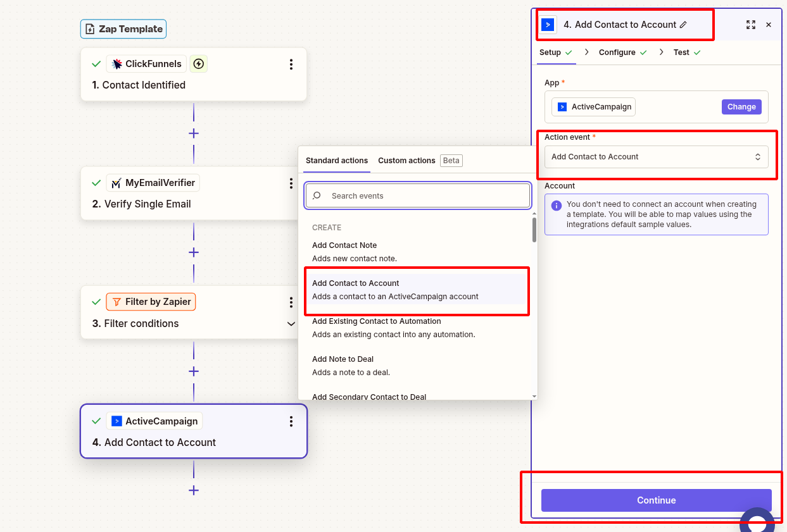Add a step via the plus icon below step 1

[x=194, y=133]
